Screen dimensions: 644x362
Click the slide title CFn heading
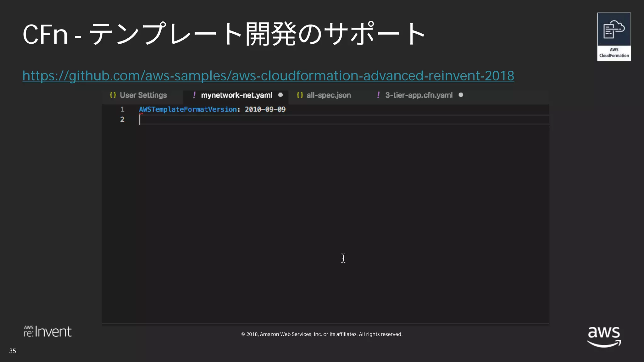point(224,34)
